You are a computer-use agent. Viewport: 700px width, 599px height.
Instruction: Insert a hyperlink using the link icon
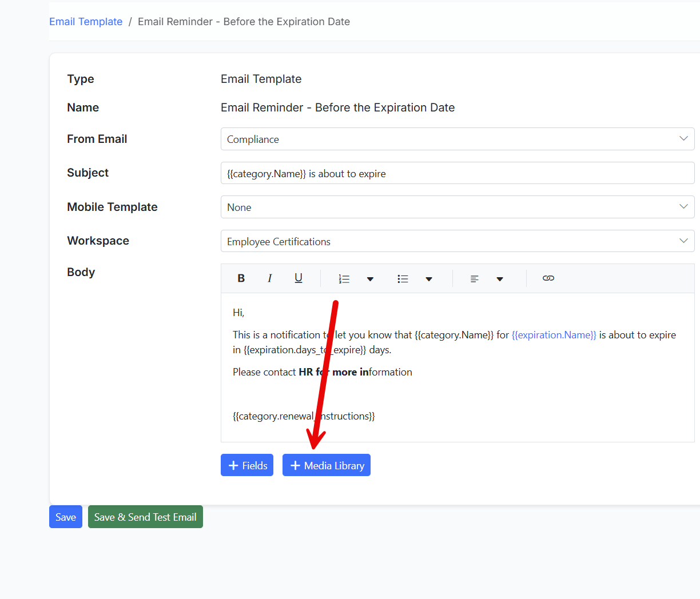click(548, 278)
